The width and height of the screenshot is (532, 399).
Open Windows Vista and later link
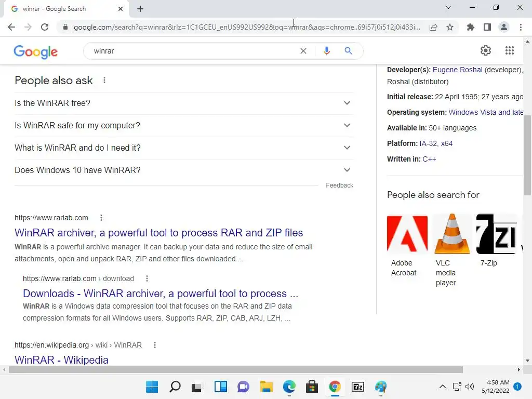486,112
